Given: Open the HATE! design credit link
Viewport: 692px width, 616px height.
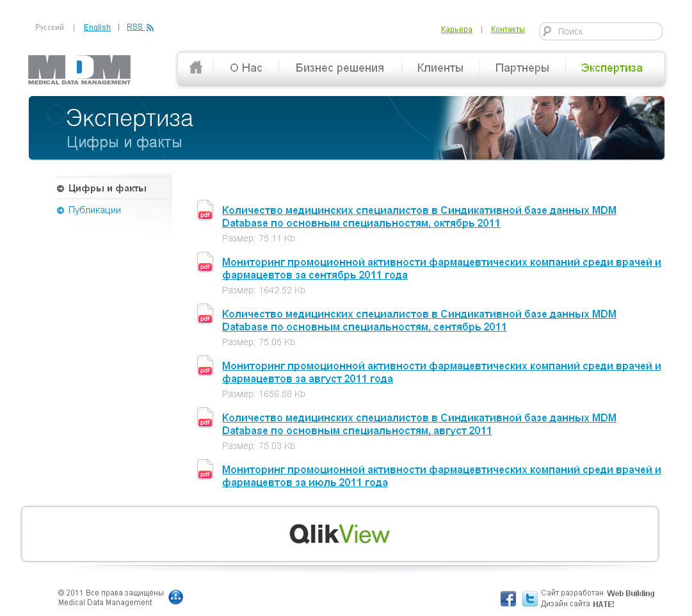Looking at the screenshot, I should (603, 604).
